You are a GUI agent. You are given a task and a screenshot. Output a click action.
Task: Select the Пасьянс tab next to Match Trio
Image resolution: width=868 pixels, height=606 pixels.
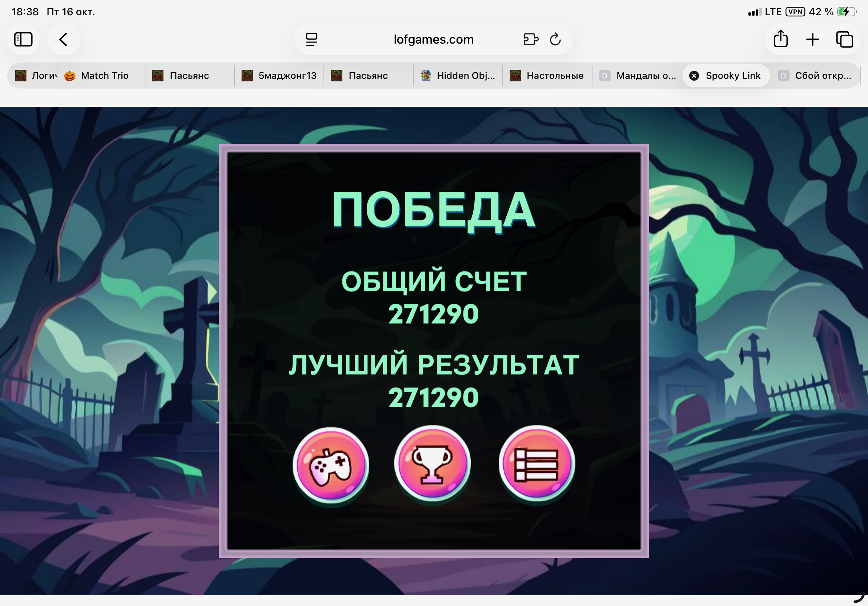tap(189, 76)
